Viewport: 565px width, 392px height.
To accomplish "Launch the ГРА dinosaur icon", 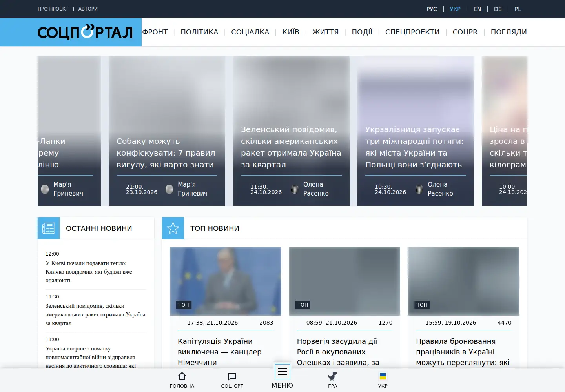I will 333,376.
